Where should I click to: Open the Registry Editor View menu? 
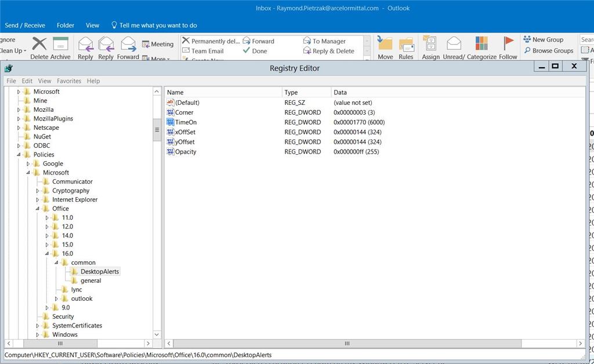tap(44, 81)
